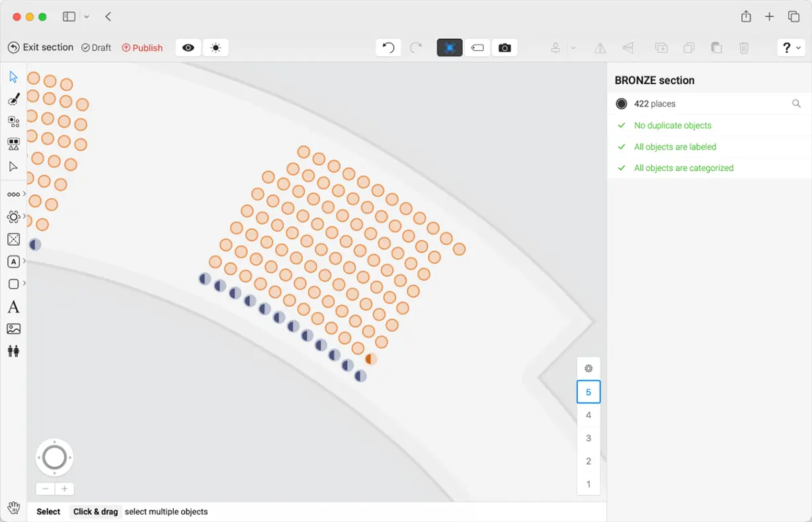
Task: Activate the hand pan tool
Action: (x=13, y=508)
